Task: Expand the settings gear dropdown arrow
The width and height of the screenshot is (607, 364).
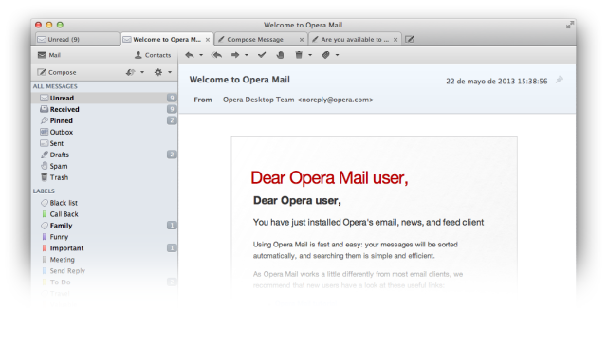Action: pos(170,72)
